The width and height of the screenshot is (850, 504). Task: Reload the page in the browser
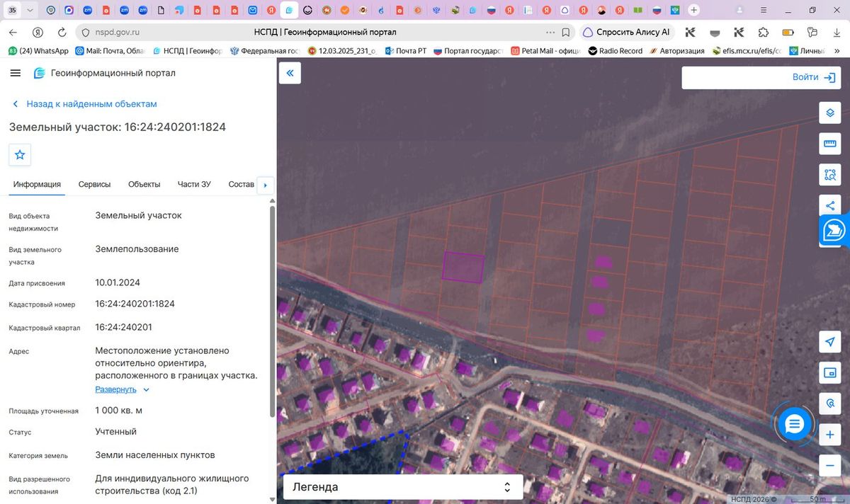(62, 33)
